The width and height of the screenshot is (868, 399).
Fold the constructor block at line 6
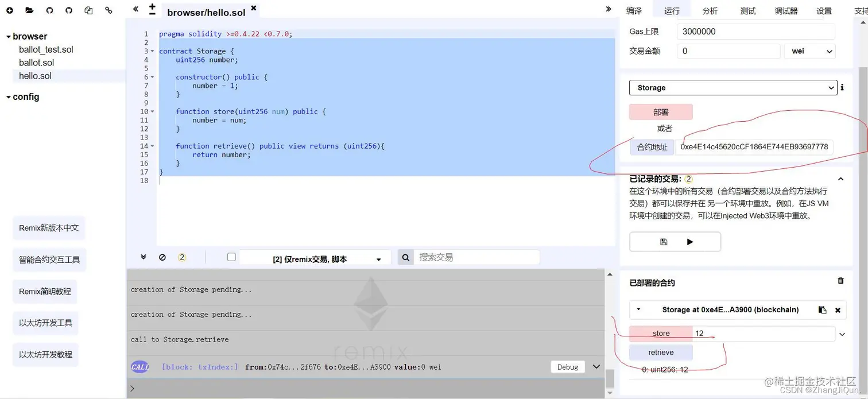(153, 77)
